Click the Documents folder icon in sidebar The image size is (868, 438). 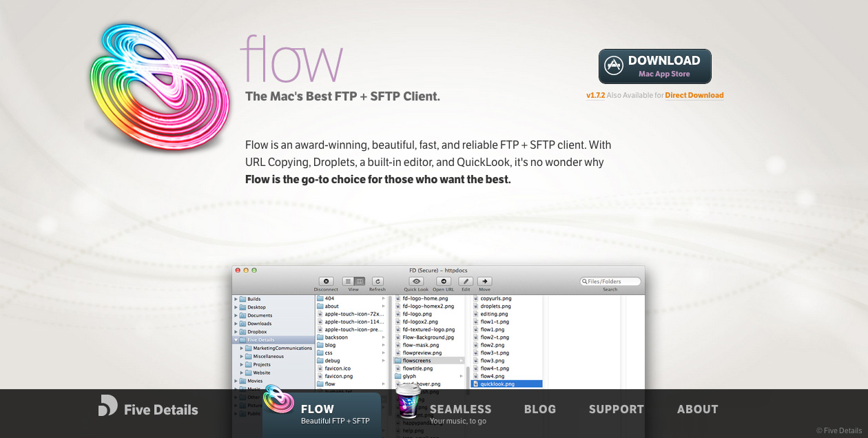243,315
